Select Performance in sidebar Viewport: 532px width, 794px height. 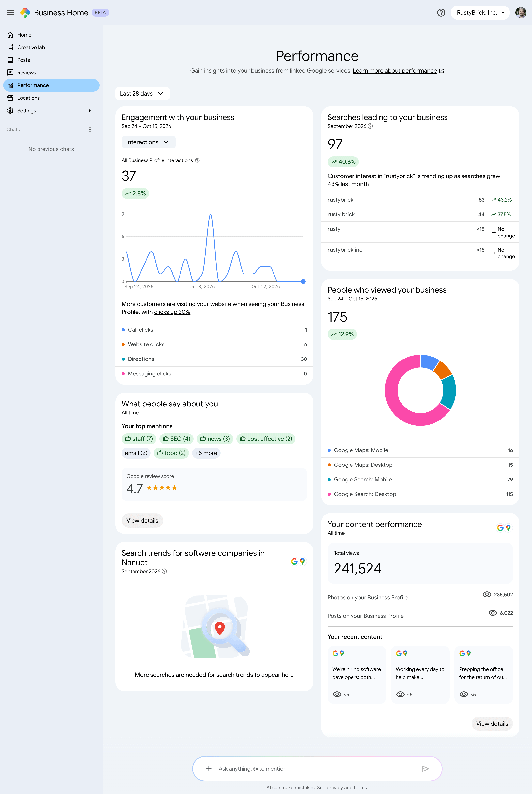coord(51,85)
